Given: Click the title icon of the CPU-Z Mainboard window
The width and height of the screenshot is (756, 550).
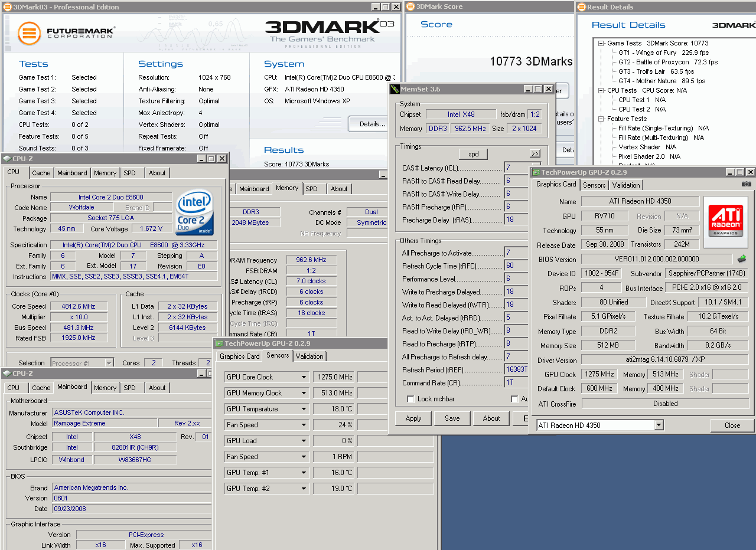Looking at the screenshot, I should coord(6,374).
